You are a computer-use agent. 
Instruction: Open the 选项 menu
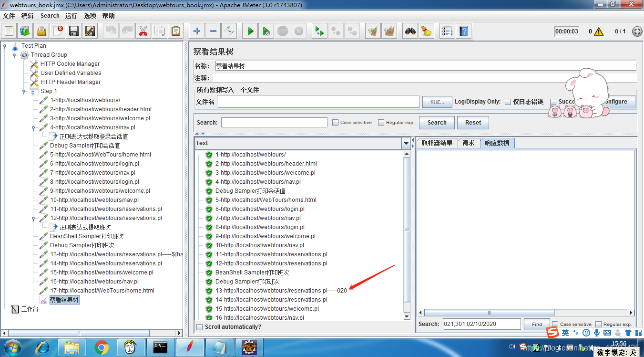click(90, 16)
